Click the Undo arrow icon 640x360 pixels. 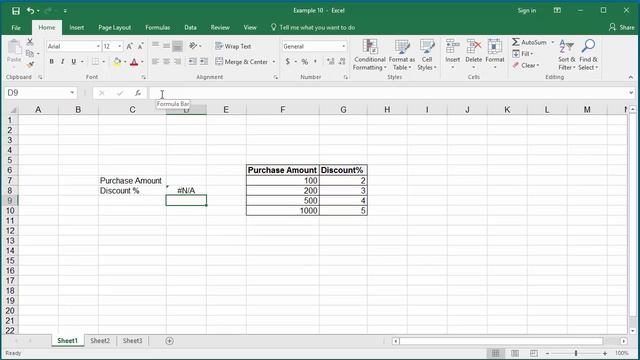(30, 11)
